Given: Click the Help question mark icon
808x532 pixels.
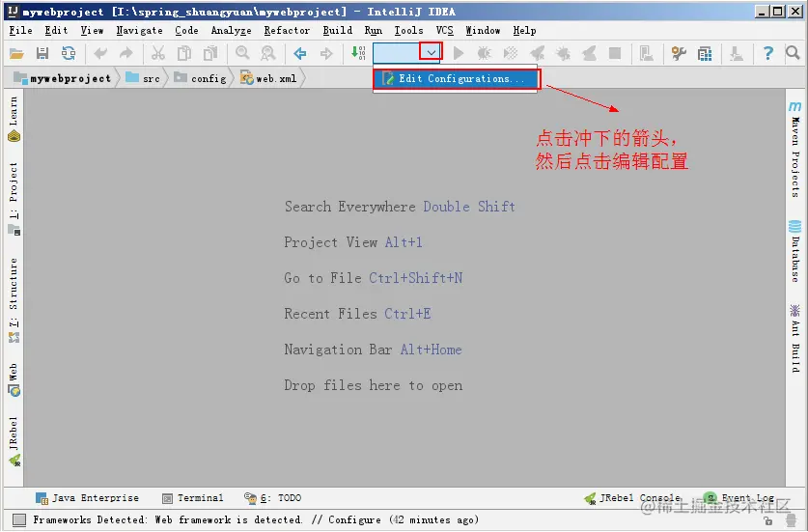Looking at the screenshot, I should [x=768, y=53].
